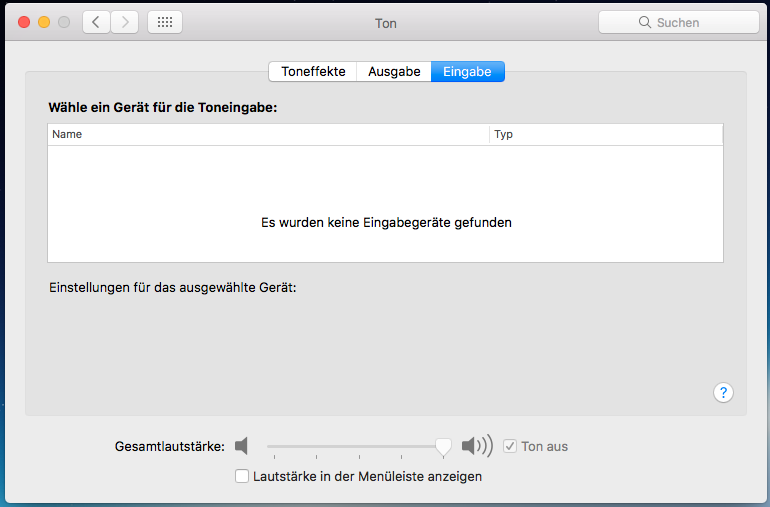Viewport: 770px width, 507px height.
Task: Click the loud volume speaker icon
Action: [x=477, y=446]
